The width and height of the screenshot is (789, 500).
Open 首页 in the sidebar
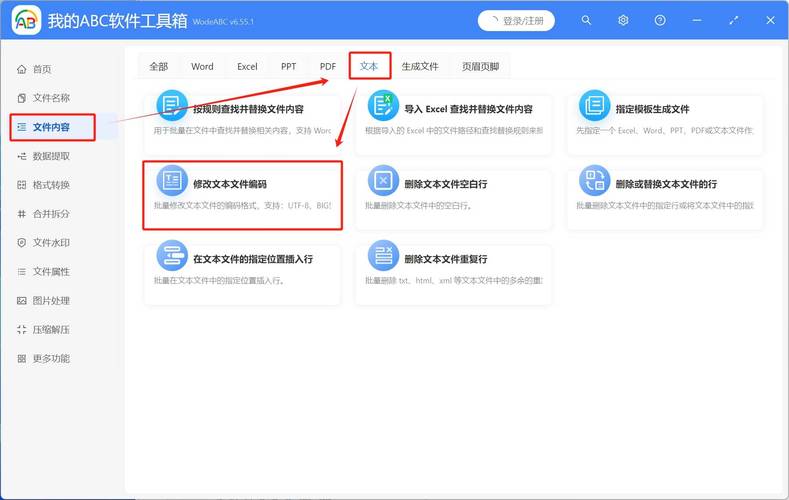[x=42, y=69]
